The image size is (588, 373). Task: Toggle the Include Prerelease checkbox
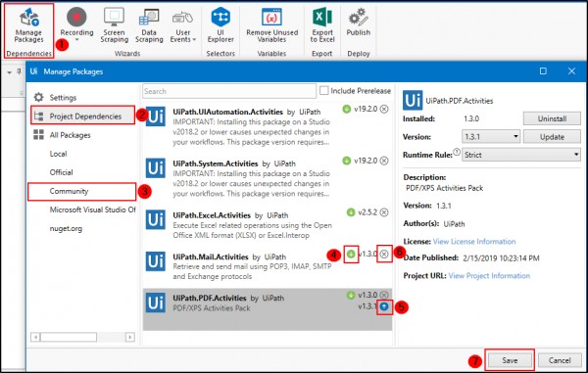pos(324,91)
